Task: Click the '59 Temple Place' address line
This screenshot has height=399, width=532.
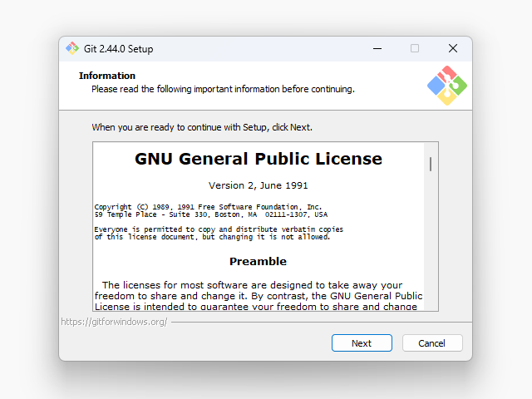Action: point(210,214)
